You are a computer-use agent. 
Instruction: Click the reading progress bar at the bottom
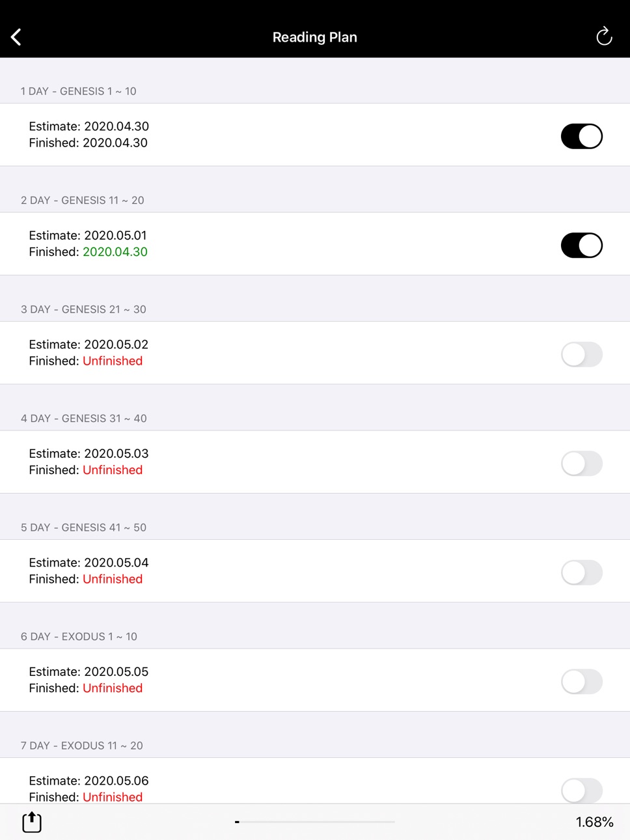(315, 822)
